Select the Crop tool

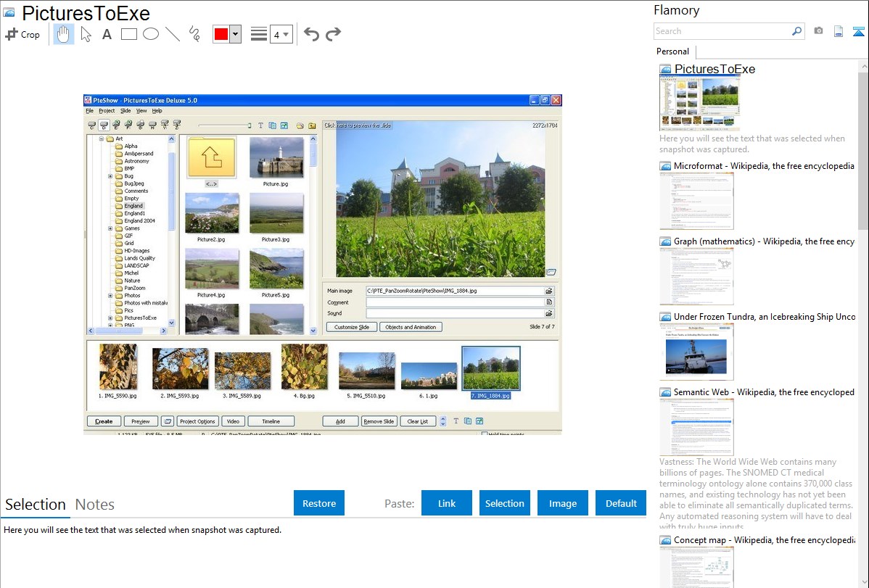tap(22, 34)
